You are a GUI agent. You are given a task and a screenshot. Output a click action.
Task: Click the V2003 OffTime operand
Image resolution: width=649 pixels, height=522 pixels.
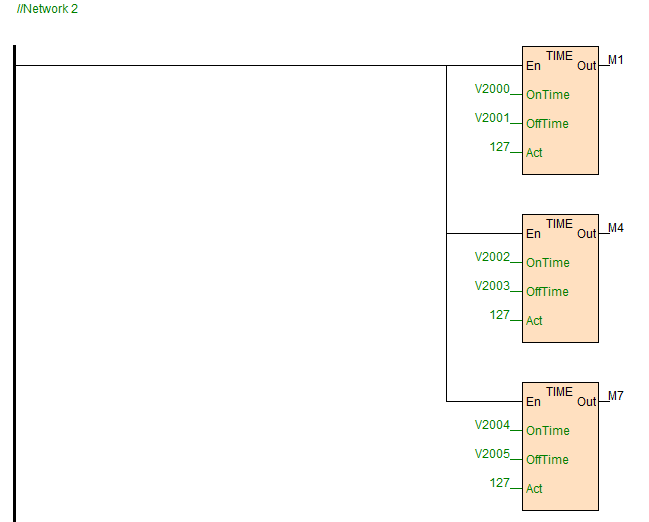point(492,286)
